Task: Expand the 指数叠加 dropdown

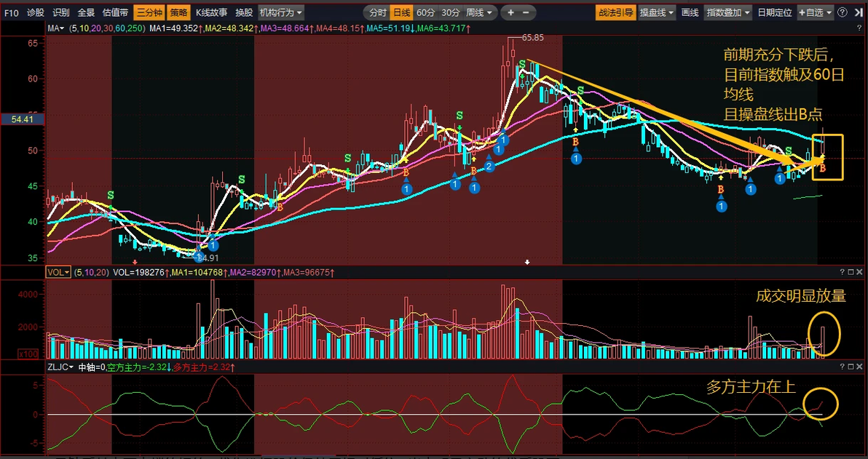Action: click(x=728, y=12)
